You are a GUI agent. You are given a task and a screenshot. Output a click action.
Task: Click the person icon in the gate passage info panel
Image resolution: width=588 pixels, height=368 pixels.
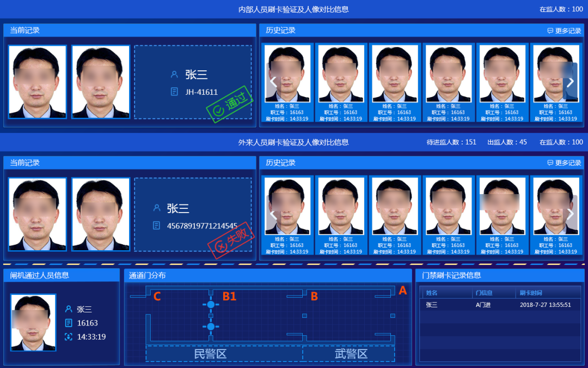point(69,309)
